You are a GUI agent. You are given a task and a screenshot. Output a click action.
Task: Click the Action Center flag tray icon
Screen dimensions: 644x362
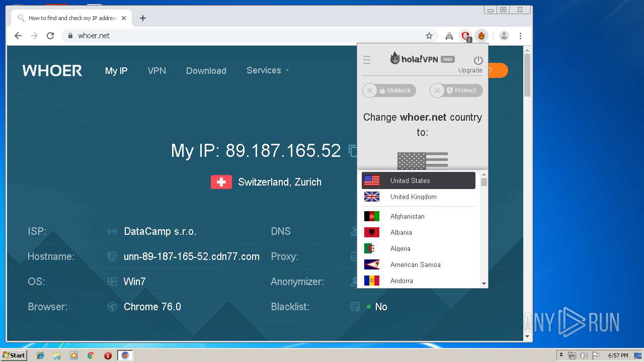(x=596, y=355)
